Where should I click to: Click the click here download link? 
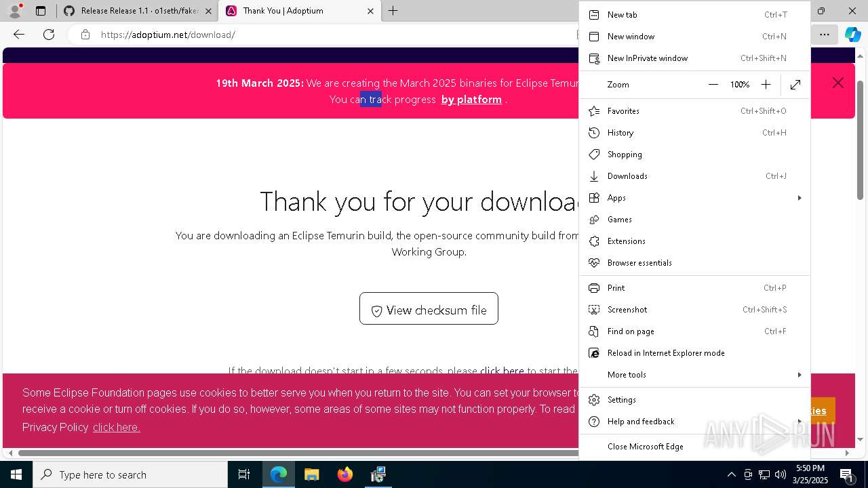click(x=502, y=371)
